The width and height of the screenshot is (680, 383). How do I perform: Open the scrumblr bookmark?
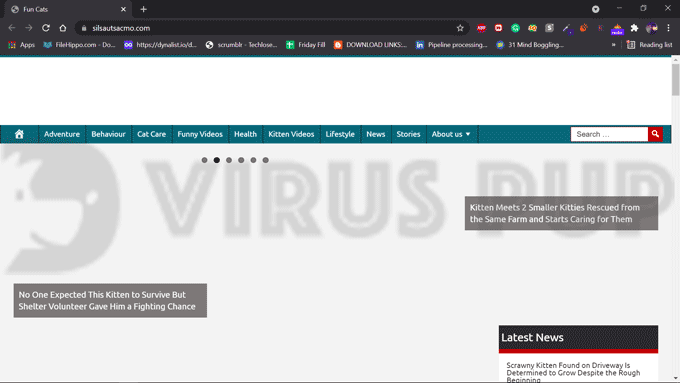[x=241, y=45]
